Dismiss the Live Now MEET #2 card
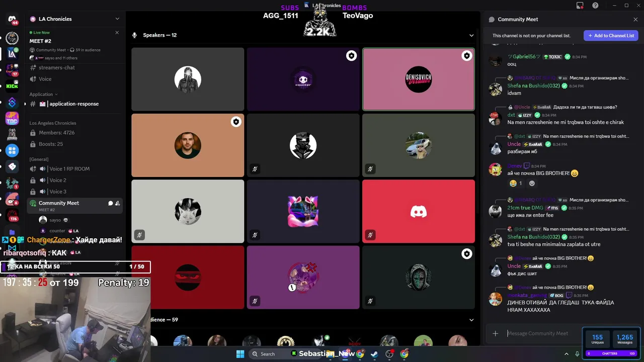This screenshot has height=362, width=644. (x=117, y=32)
